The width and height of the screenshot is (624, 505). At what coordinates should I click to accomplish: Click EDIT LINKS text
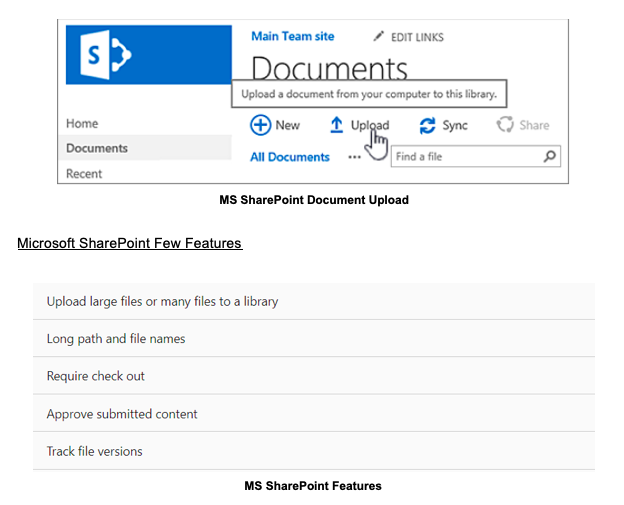click(417, 37)
